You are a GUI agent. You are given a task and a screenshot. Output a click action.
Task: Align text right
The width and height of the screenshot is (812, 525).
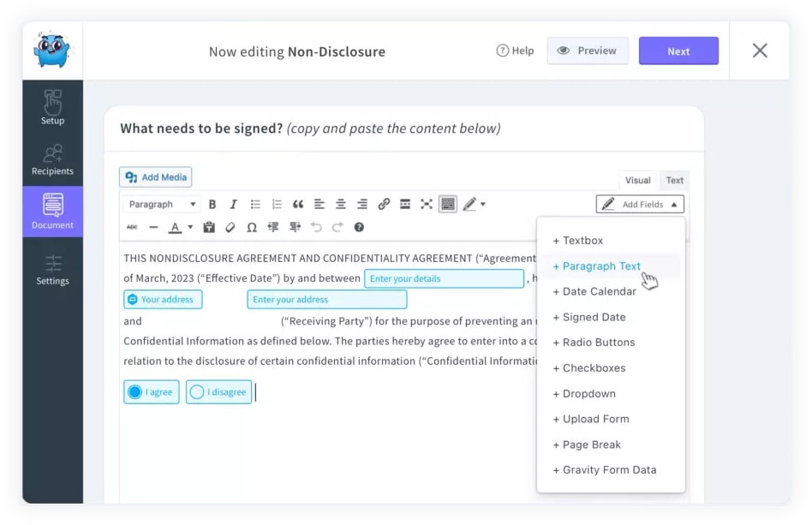click(362, 204)
